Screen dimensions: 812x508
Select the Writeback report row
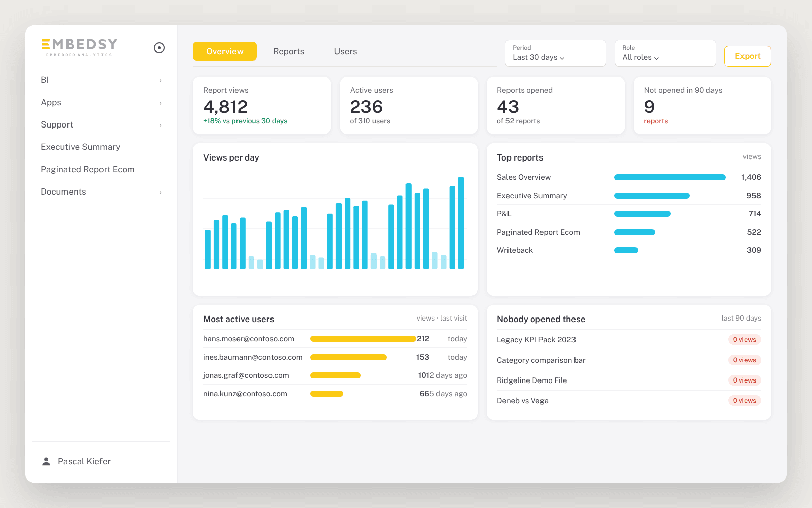coord(629,250)
